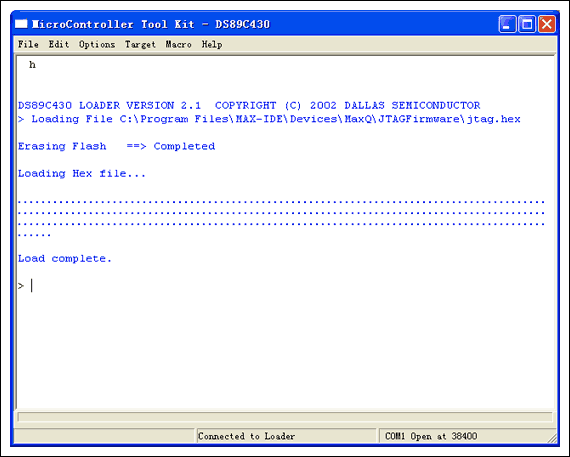Click the empty leftmost status bar pane
The height and width of the screenshot is (457, 570).
click(x=104, y=436)
